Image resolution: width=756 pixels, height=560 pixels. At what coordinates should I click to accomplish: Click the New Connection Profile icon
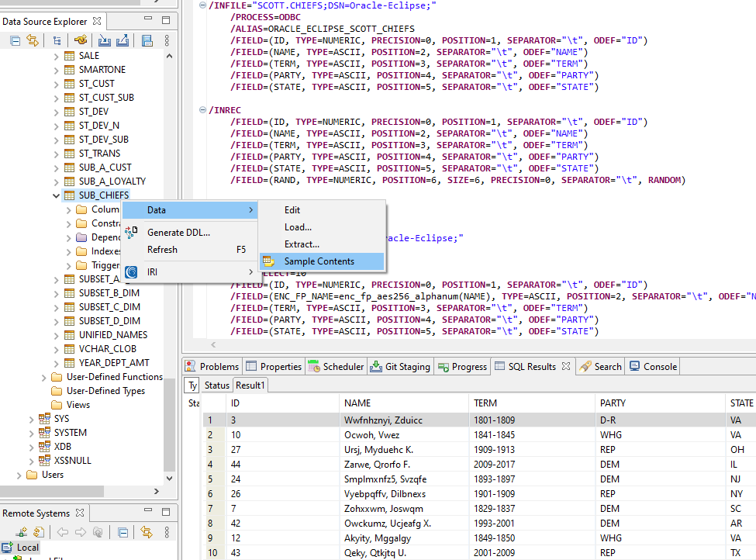pyautogui.click(x=81, y=41)
